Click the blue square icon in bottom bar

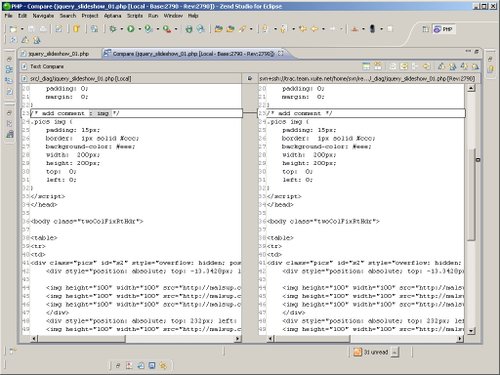[152, 366]
